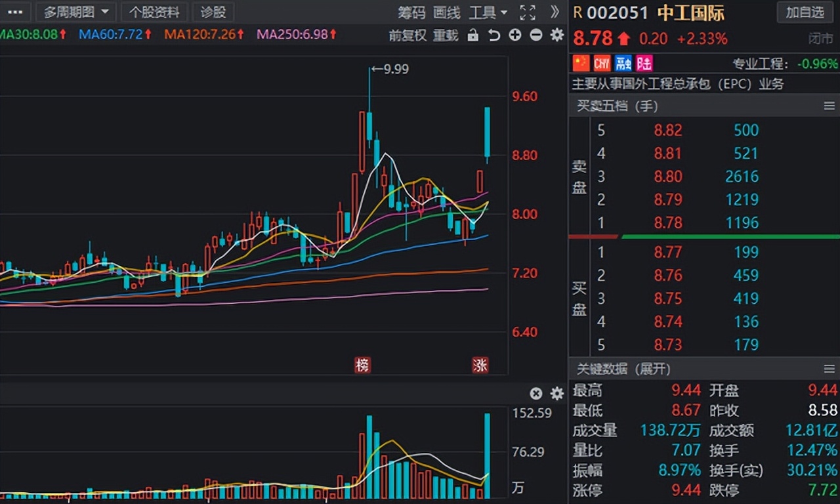Open the 买卖五档 panel menu icon
Screen dimensions: 840x504
(829, 106)
